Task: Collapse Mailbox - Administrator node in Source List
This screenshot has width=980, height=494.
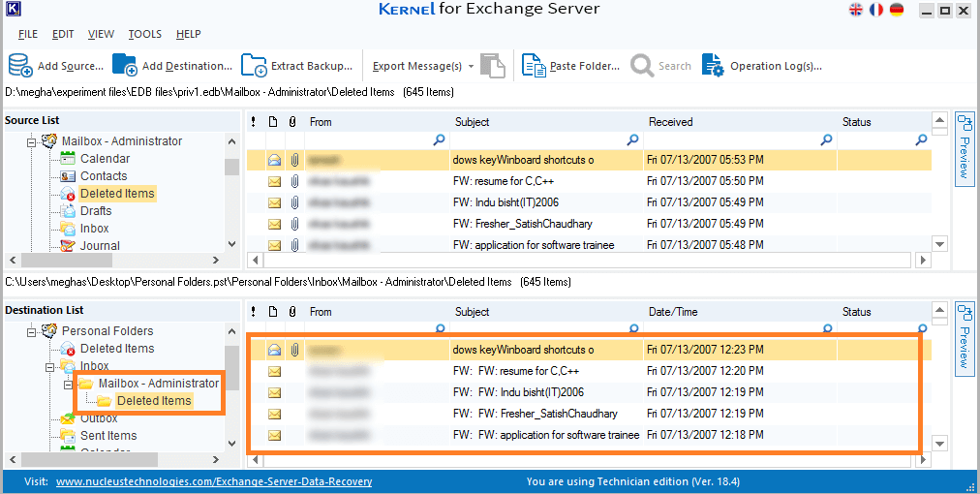Action: pyautogui.click(x=31, y=142)
